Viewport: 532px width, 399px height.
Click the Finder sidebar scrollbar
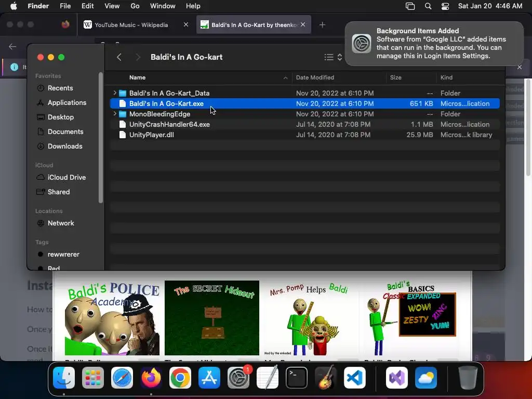click(100, 138)
